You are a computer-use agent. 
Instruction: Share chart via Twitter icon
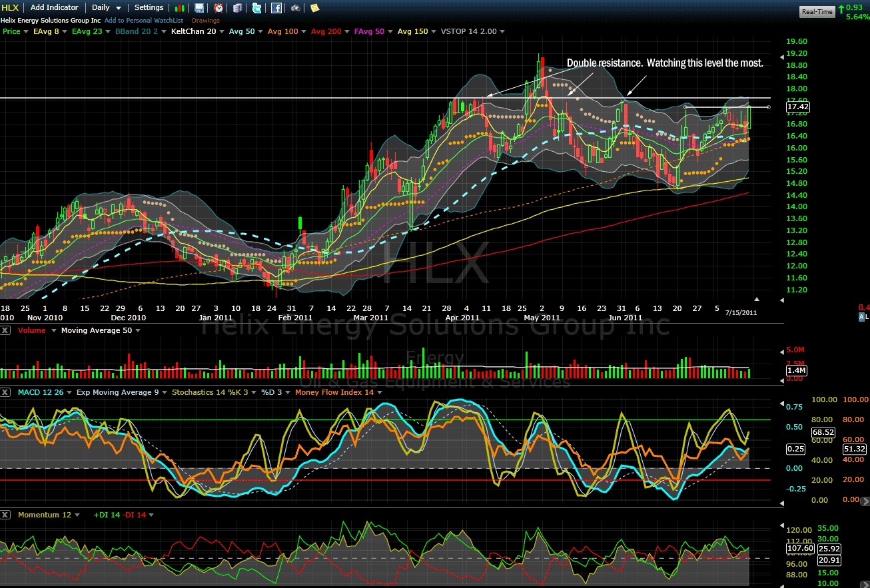(x=257, y=8)
